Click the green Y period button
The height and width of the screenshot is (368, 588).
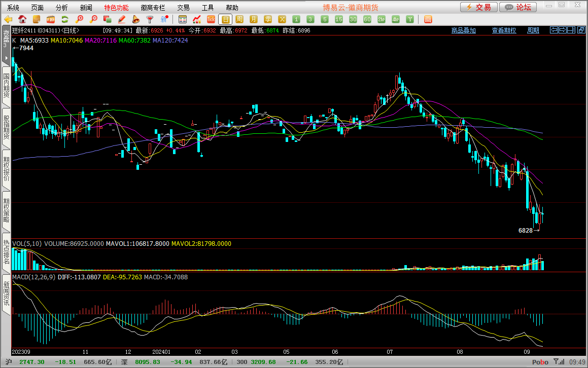tap(410, 19)
